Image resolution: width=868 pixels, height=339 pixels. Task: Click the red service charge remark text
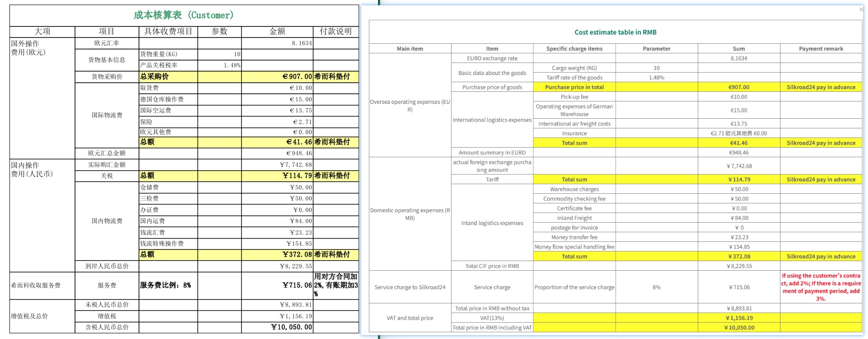821,287
